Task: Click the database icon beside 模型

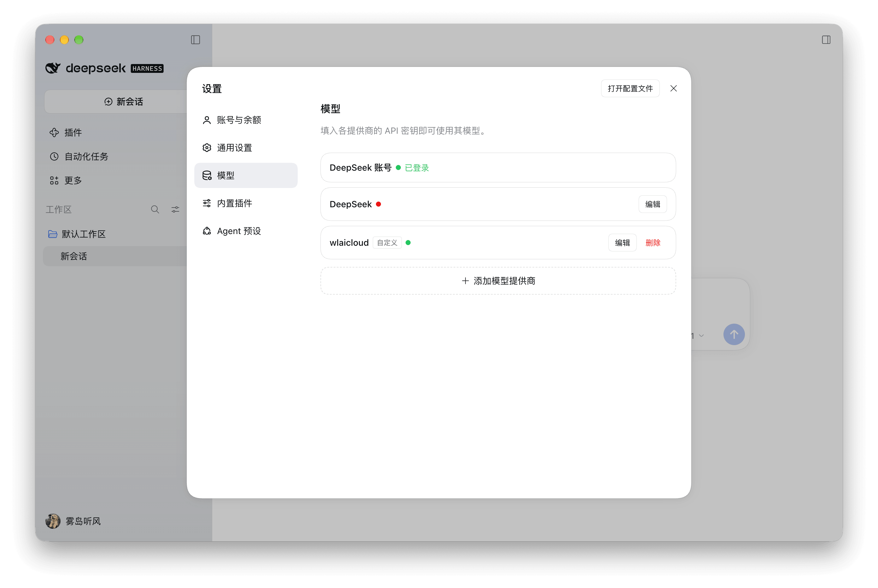Action: (x=207, y=175)
